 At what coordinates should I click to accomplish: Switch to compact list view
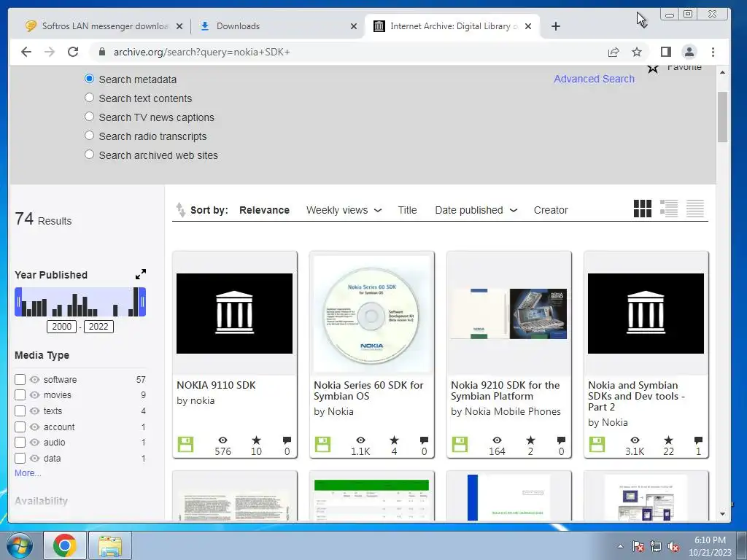(695, 209)
